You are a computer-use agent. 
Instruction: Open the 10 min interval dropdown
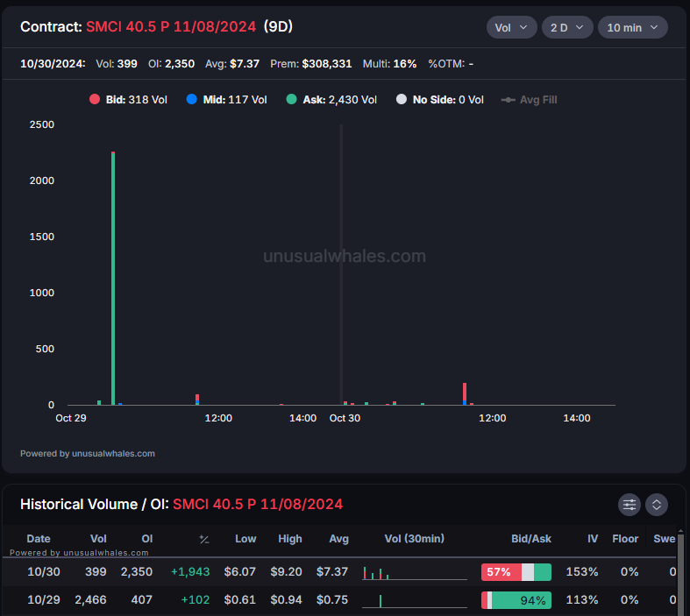(633, 27)
